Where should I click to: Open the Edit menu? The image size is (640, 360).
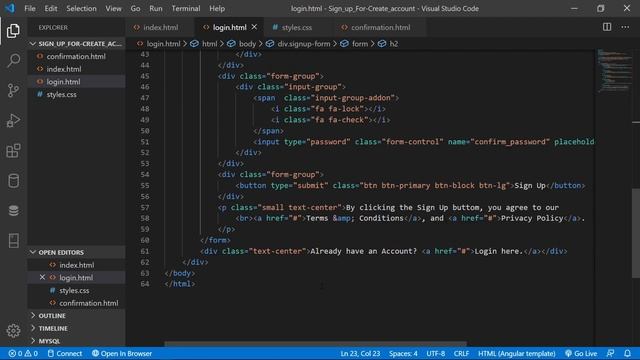point(51,8)
